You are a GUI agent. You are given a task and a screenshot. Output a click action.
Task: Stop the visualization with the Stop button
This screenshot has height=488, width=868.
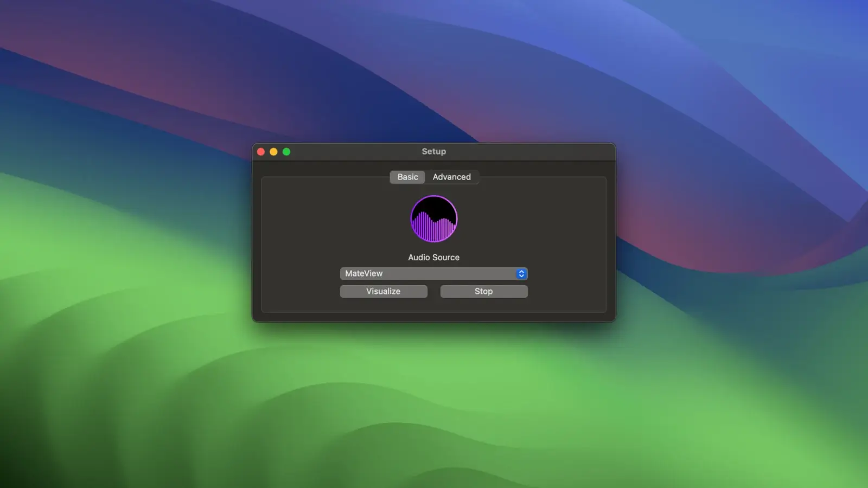tap(483, 292)
